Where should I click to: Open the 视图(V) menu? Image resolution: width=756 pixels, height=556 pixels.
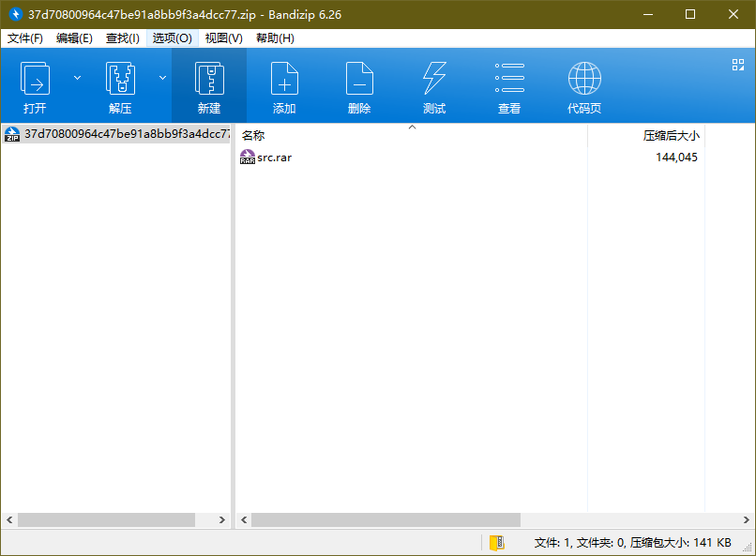pos(224,38)
